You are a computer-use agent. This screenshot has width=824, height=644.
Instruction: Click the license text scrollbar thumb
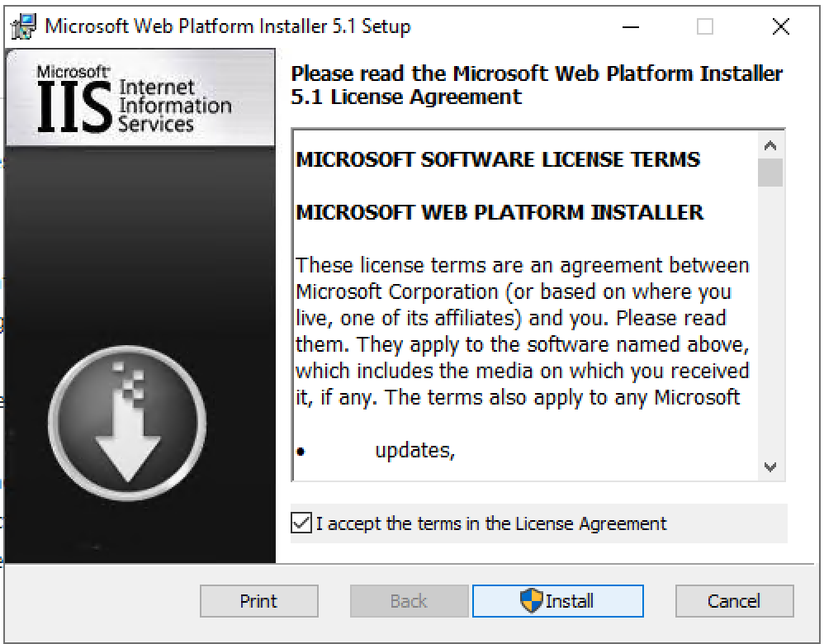pyautogui.click(x=770, y=173)
